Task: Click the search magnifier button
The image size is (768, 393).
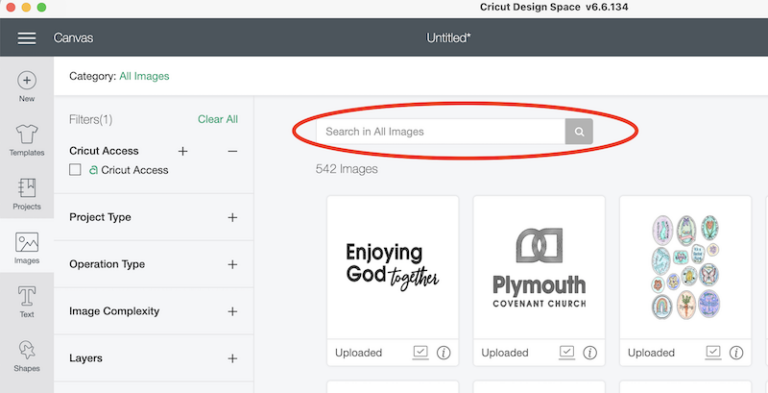Action: point(579,131)
